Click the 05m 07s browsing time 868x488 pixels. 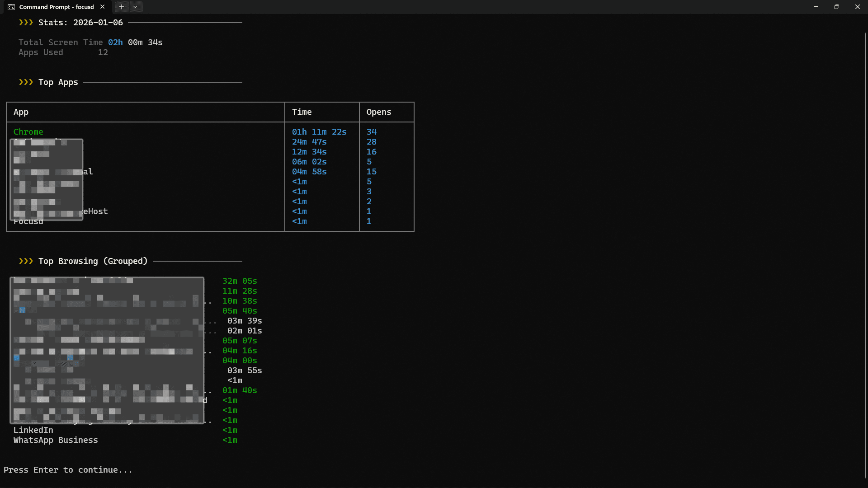point(240,341)
